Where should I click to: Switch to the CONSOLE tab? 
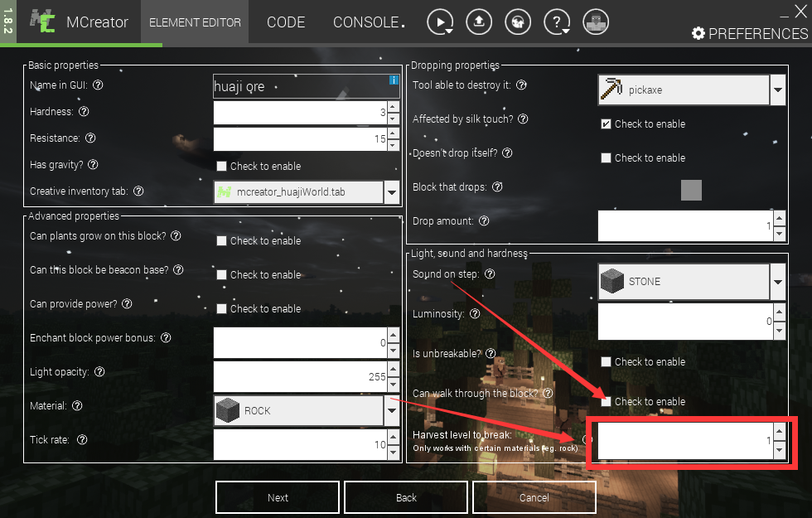click(x=367, y=22)
